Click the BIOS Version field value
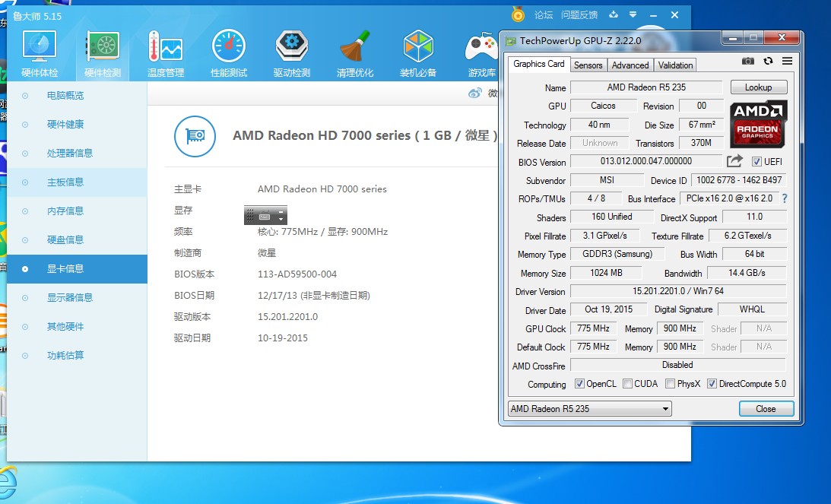831x504 pixels. click(x=646, y=160)
